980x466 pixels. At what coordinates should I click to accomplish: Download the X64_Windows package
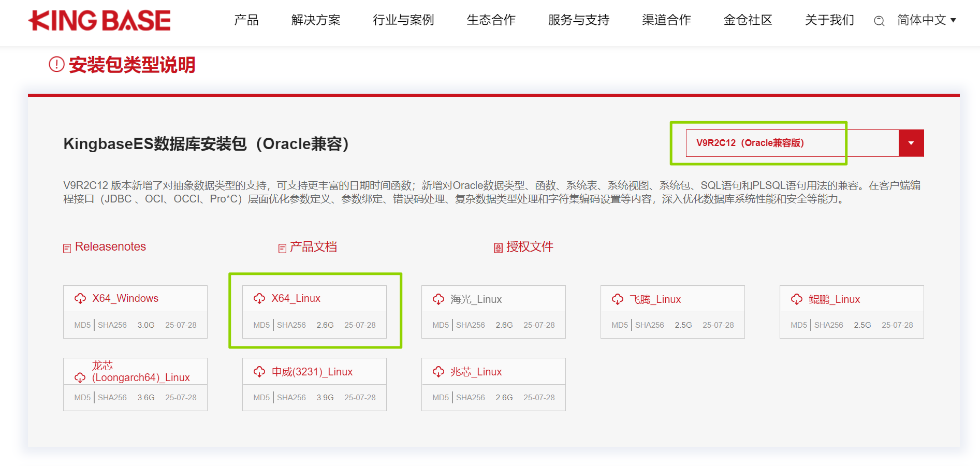[125, 298]
